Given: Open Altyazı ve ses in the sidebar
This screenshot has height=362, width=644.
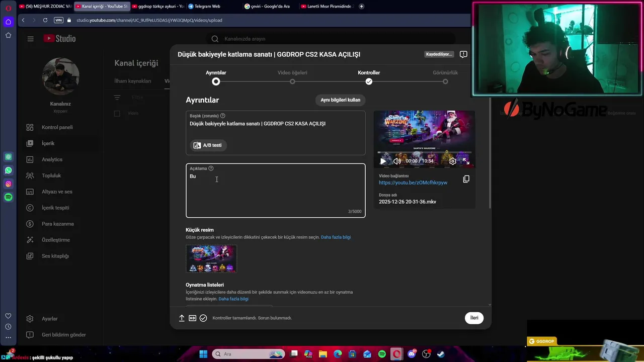Looking at the screenshot, I should [57, 192].
